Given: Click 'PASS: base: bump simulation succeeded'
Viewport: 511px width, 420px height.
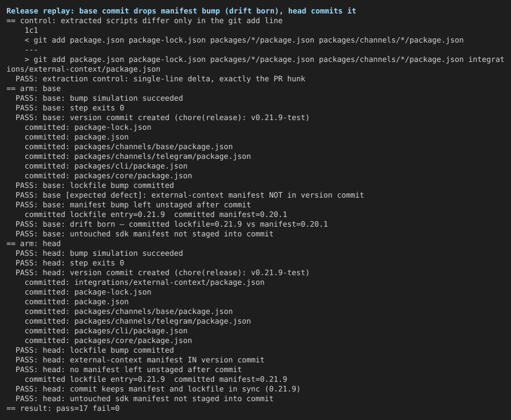Looking at the screenshot, I should [99, 98].
